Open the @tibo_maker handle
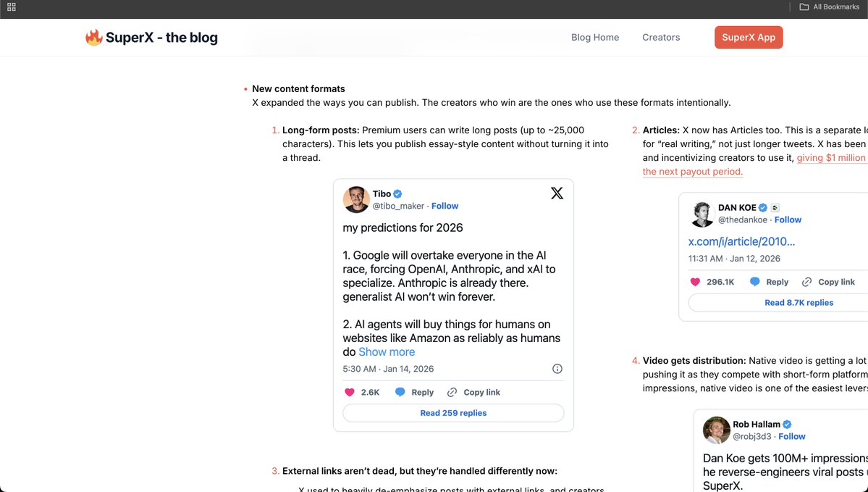 tap(398, 206)
